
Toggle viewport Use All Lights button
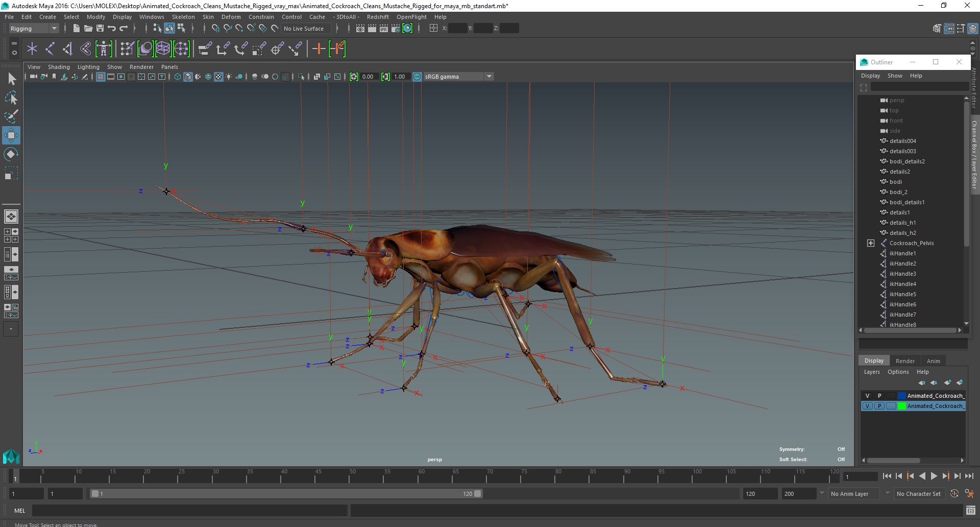229,77
